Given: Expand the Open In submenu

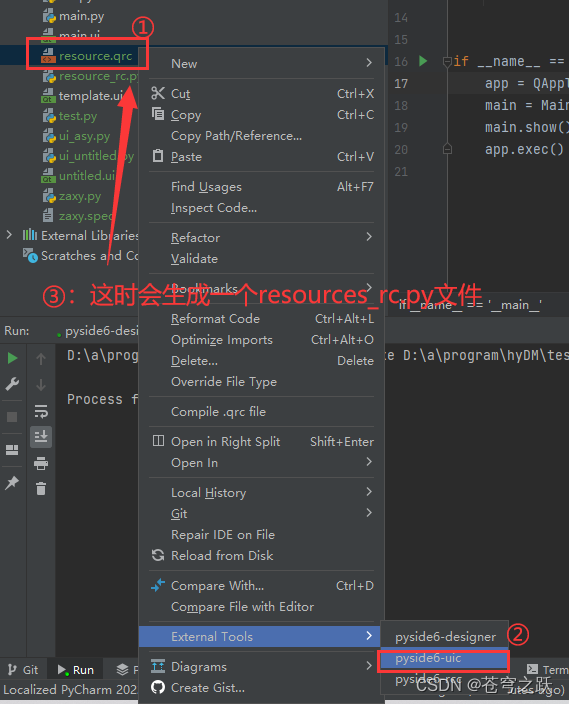Looking at the screenshot, I should coord(369,462).
